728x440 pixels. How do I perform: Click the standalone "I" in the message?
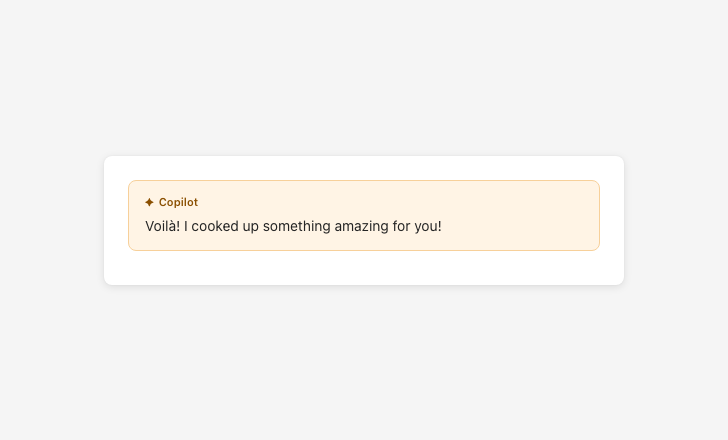point(186,226)
